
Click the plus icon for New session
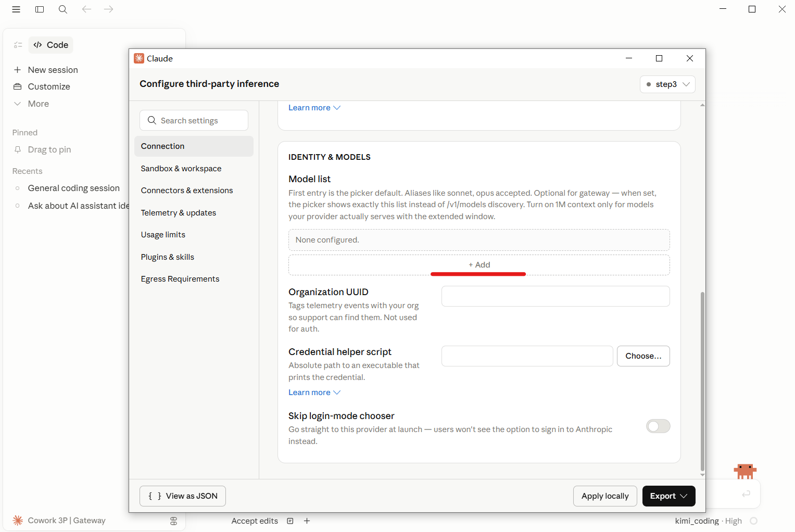[x=18, y=70]
